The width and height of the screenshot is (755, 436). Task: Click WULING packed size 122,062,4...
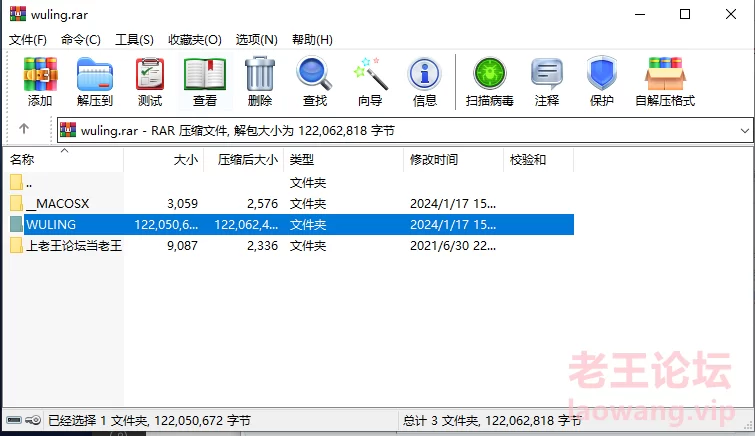coord(246,225)
